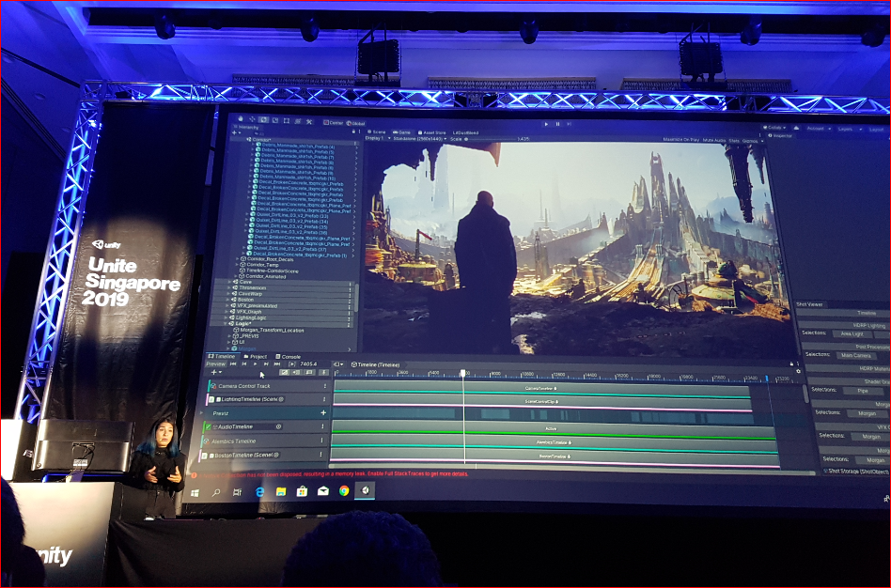
Task: Click Timeline replace mode icon
Action: (x=309, y=372)
